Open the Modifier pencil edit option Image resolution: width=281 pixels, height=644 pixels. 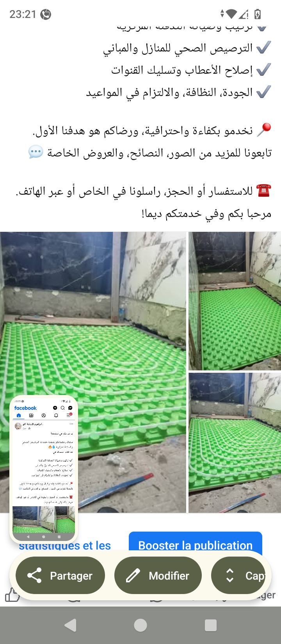pyautogui.click(x=158, y=575)
